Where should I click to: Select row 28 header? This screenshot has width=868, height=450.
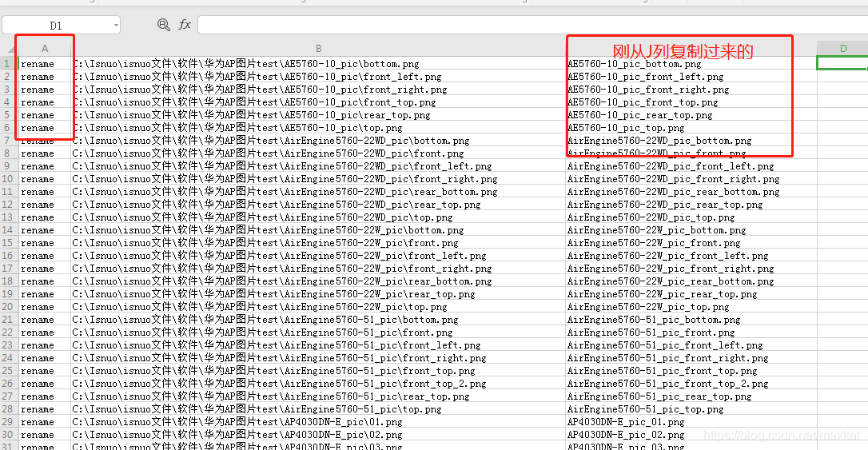pyautogui.click(x=9, y=409)
